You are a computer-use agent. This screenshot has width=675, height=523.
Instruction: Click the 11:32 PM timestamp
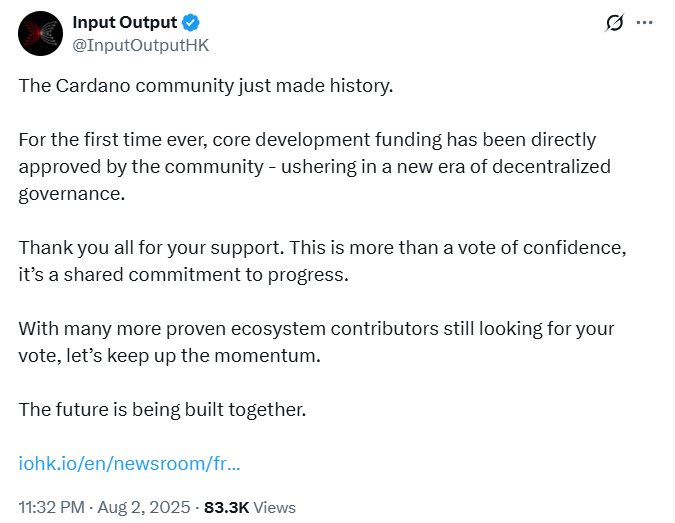(52, 507)
